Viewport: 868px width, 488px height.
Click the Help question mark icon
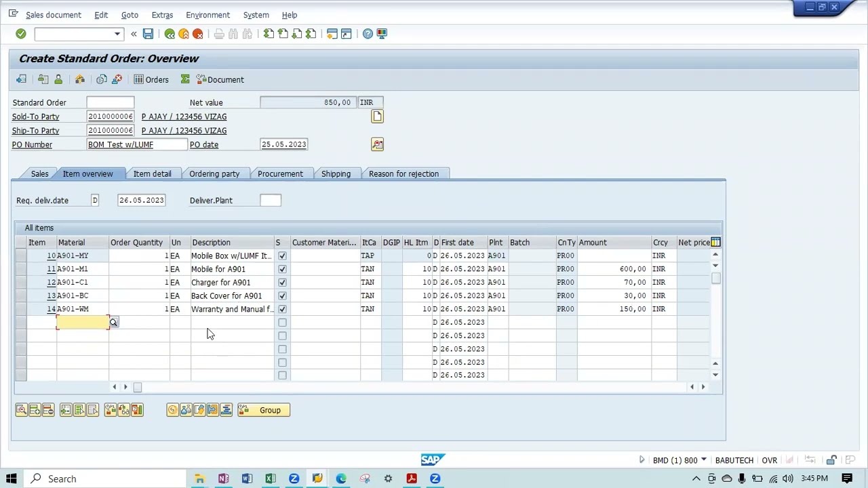pyautogui.click(x=368, y=34)
